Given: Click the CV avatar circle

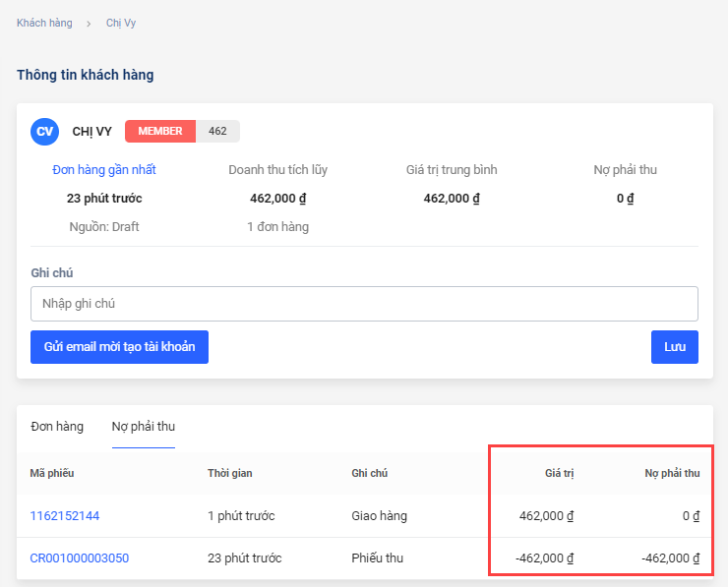Looking at the screenshot, I should [x=44, y=132].
